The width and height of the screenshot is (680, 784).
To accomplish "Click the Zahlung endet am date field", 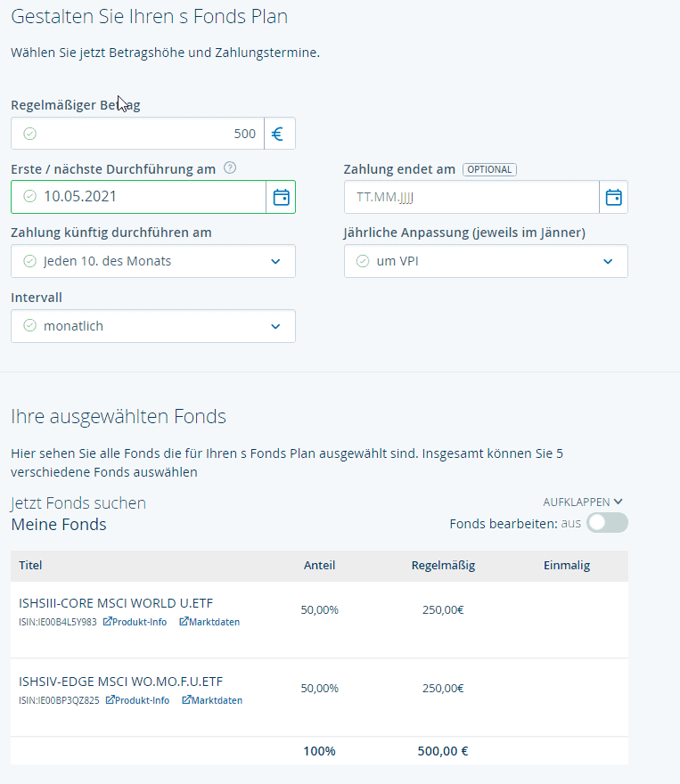I will pyautogui.click(x=471, y=197).
